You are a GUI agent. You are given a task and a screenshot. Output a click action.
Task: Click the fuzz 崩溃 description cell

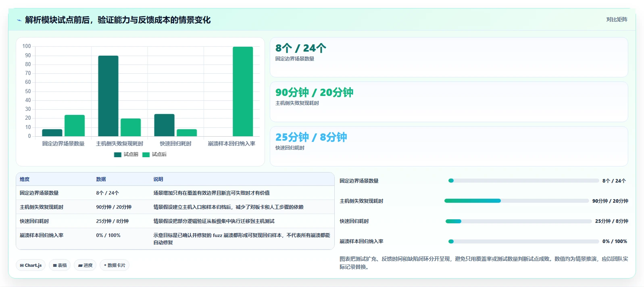click(x=242, y=239)
